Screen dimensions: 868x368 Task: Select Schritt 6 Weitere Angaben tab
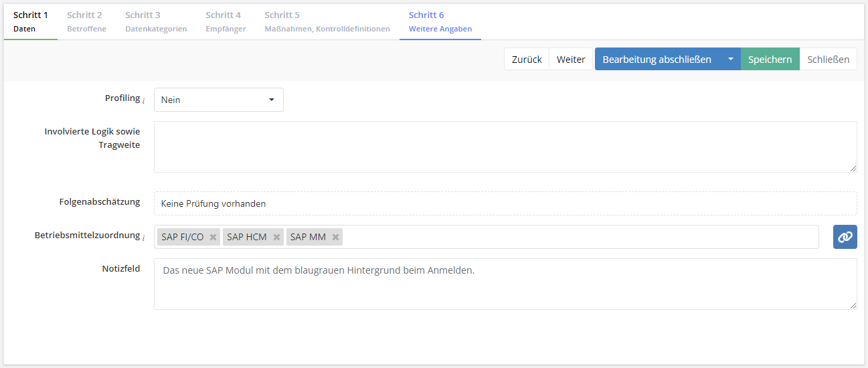click(440, 21)
